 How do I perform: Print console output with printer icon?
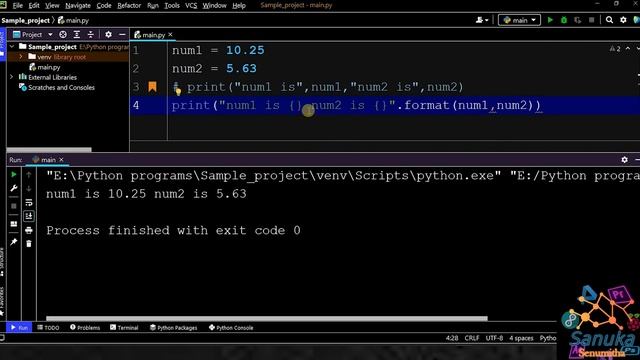click(x=29, y=230)
